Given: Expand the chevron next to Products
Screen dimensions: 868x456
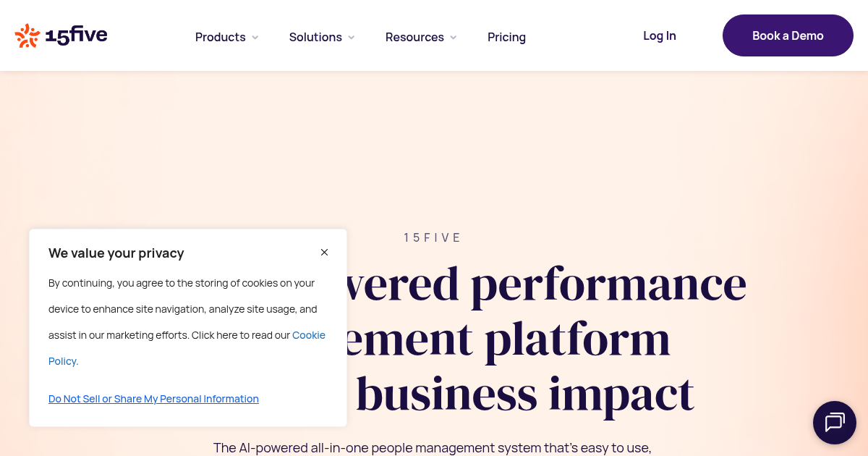Looking at the screenshot, I should (x=255, y=38).
